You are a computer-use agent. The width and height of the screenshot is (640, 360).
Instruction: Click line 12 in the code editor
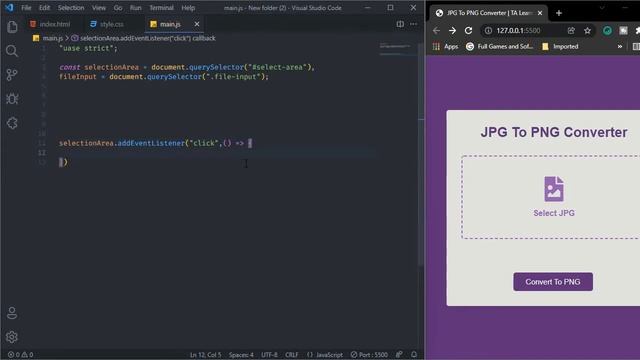(x=216, y=153)
